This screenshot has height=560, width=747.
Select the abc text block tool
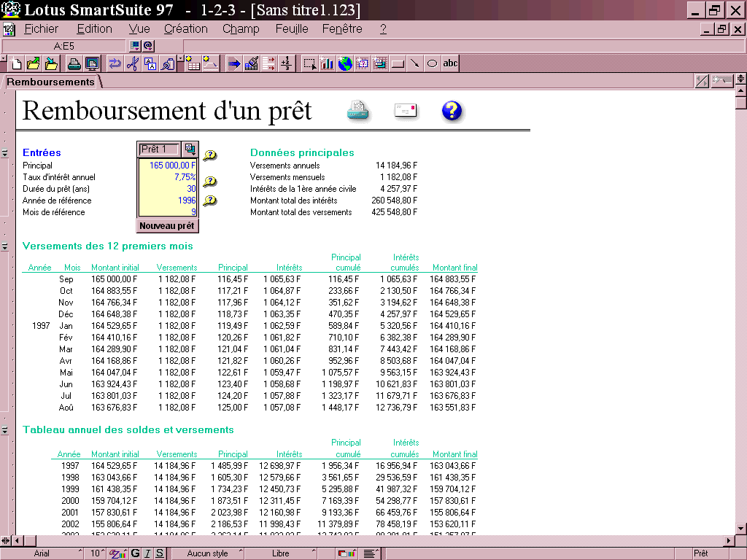450,63
